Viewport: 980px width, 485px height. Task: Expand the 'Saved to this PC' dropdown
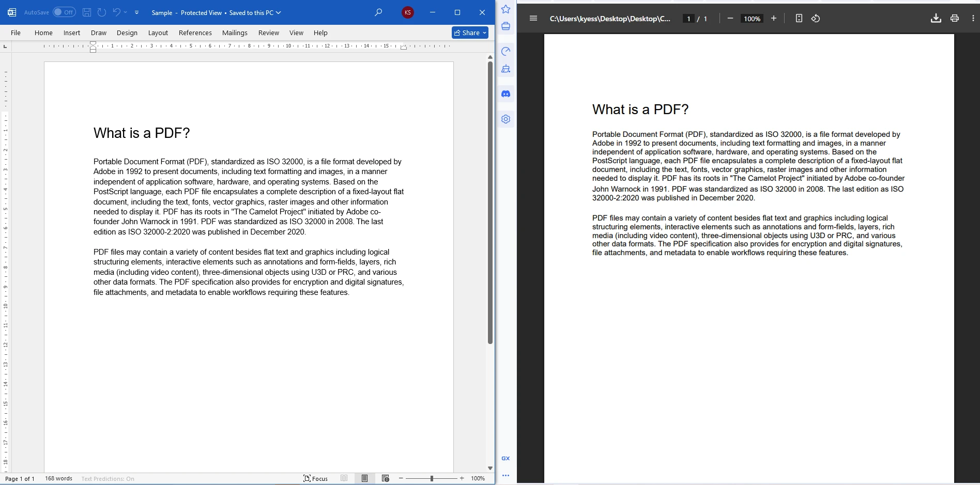(x=278, y=12)
